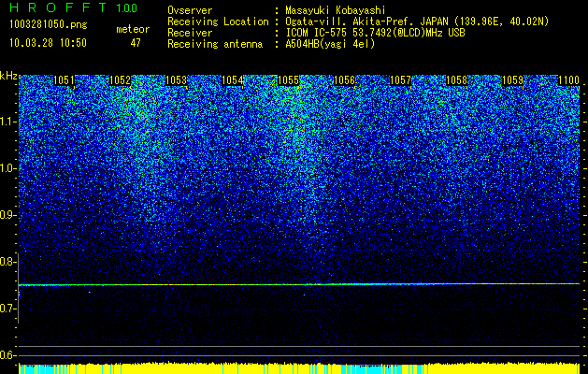Click the 1057 time marker
This screenshot has width=588, height=374.
pyautogui.click(x=400, y=80)
